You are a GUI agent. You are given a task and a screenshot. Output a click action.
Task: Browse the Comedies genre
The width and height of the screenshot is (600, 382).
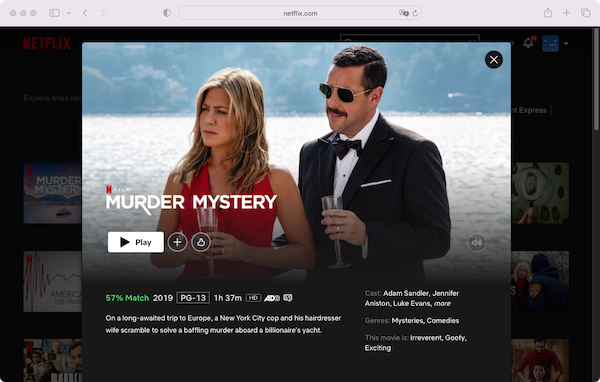[x=443, y=321]
